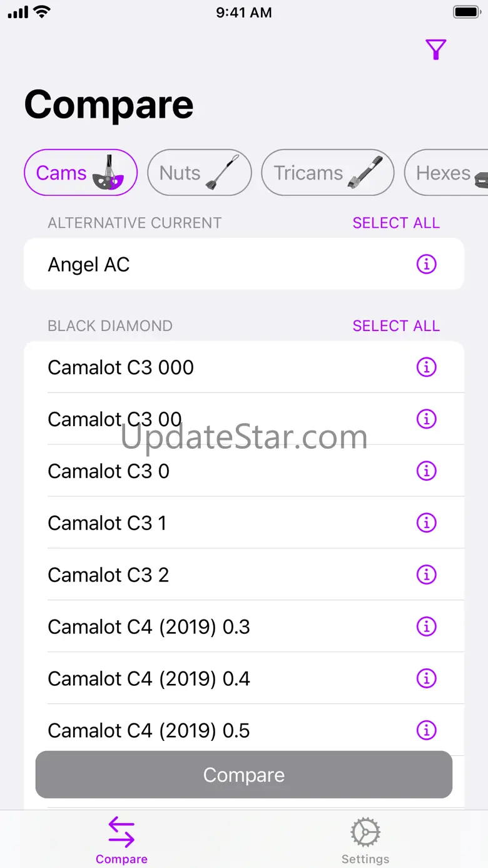View info for Camalot C3 0
Image resolution: width=488 pixels, height=868 pixels.
click(x=426, y=471)
